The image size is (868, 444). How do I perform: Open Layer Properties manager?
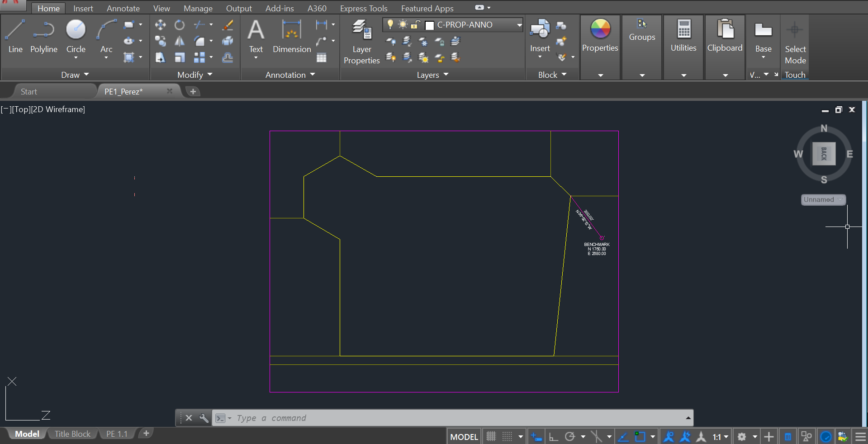(x=361, y=42)
